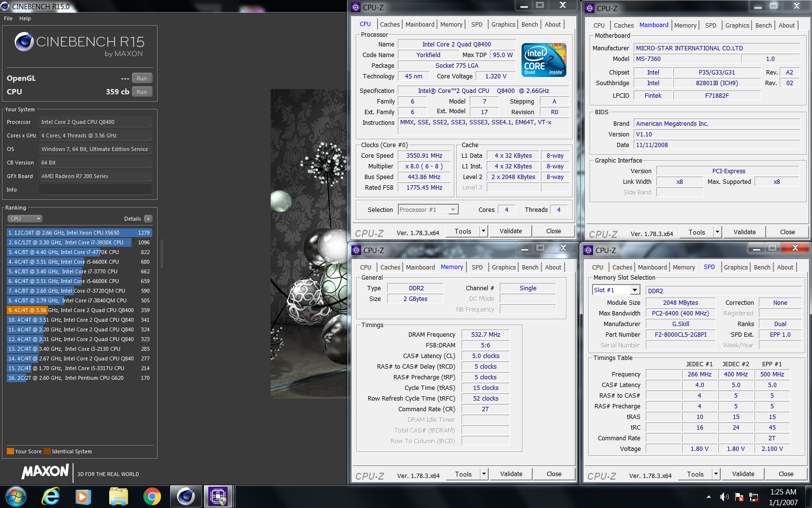Click CPU-Z icon in Mainboard window title
This screenshot has width=812, height=508.
[590, 8]
